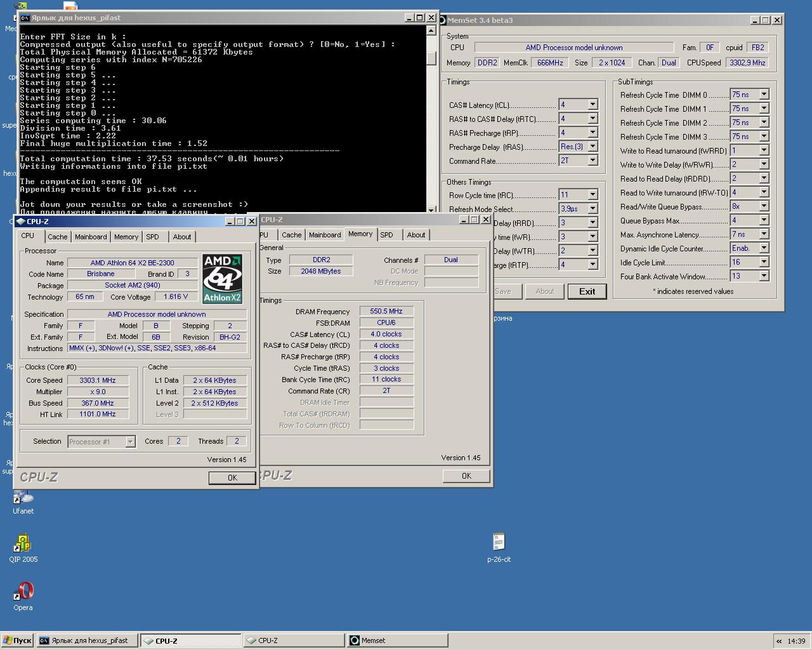Open Refresh Mode Select dropdown
812x650 pixels.
tap(593, 209)
